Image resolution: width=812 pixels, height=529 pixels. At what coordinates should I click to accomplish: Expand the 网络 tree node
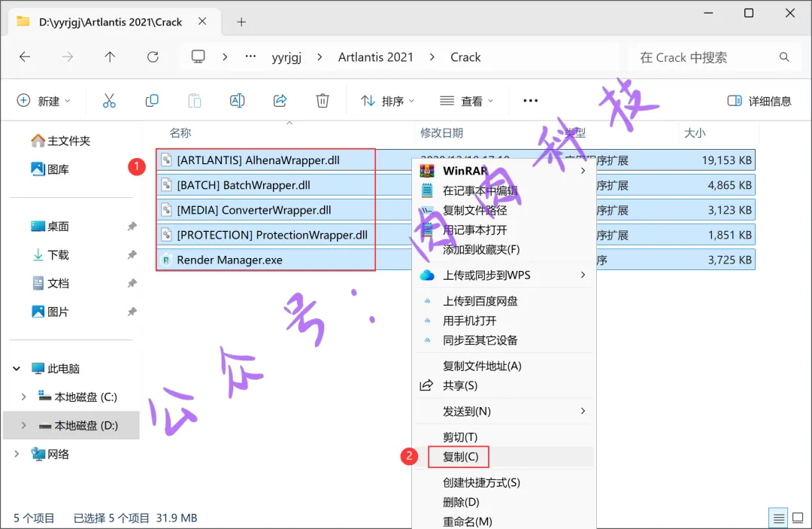[17, 455]
